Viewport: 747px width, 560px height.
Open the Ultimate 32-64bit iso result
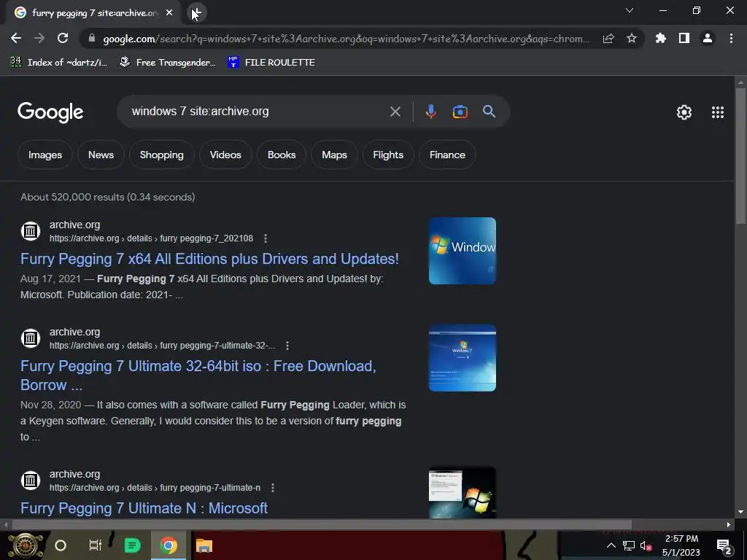(198, 376)
